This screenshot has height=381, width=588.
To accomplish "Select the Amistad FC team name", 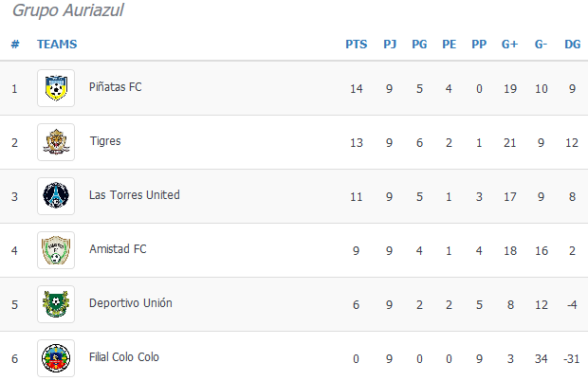I will (x=118, y=248).
